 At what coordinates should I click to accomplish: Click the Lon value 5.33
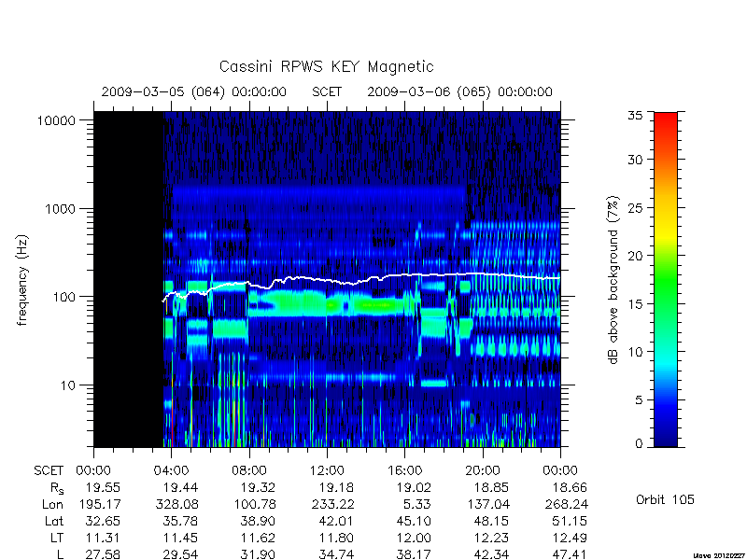pyautogui.click(x=417, y=504)
